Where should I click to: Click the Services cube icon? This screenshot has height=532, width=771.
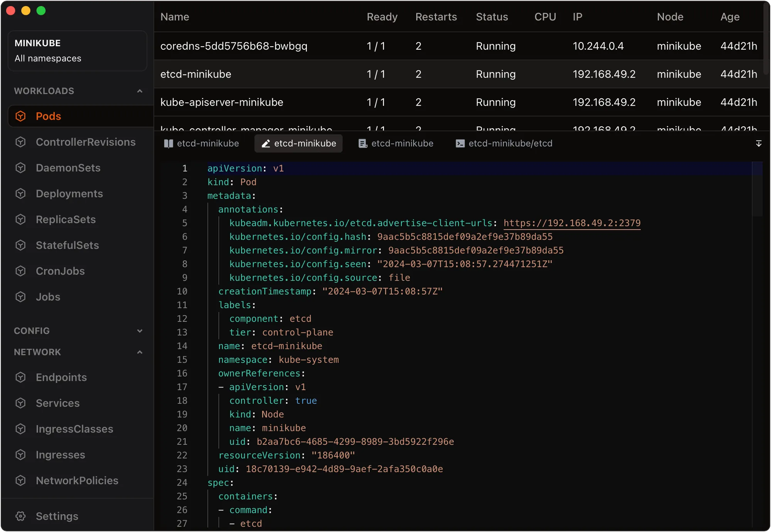(x=21, y=403)
